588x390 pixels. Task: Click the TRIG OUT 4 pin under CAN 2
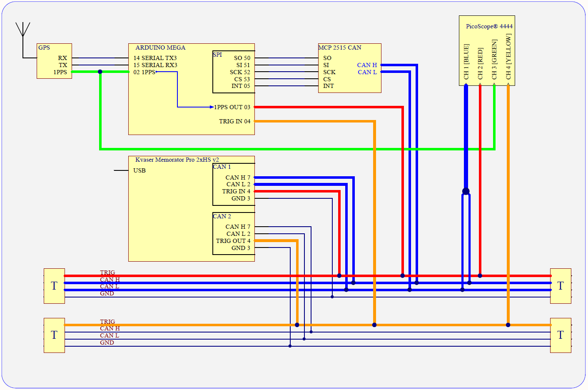pyautogui.click(x=233, y=241)
